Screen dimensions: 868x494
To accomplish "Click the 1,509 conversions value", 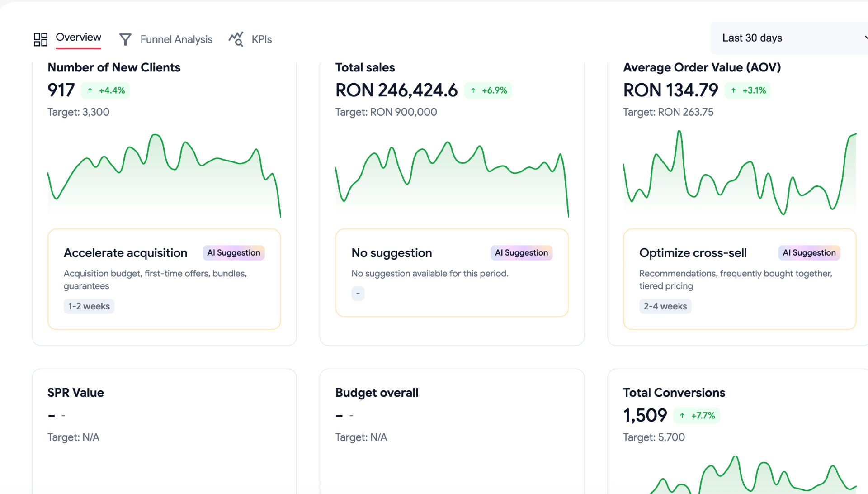I will coord(645,416).
